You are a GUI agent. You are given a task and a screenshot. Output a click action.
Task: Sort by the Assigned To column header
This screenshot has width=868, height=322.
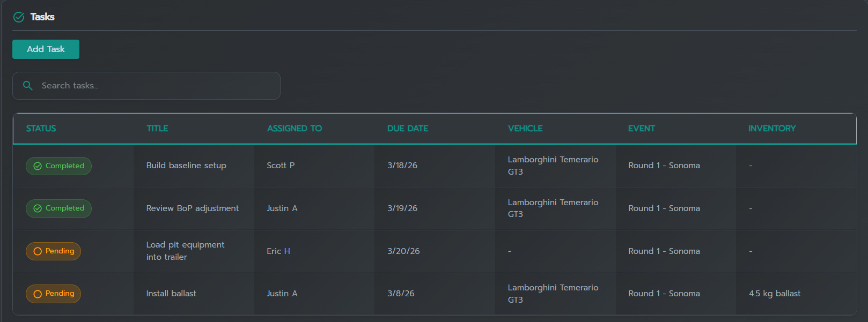(295, 129)
